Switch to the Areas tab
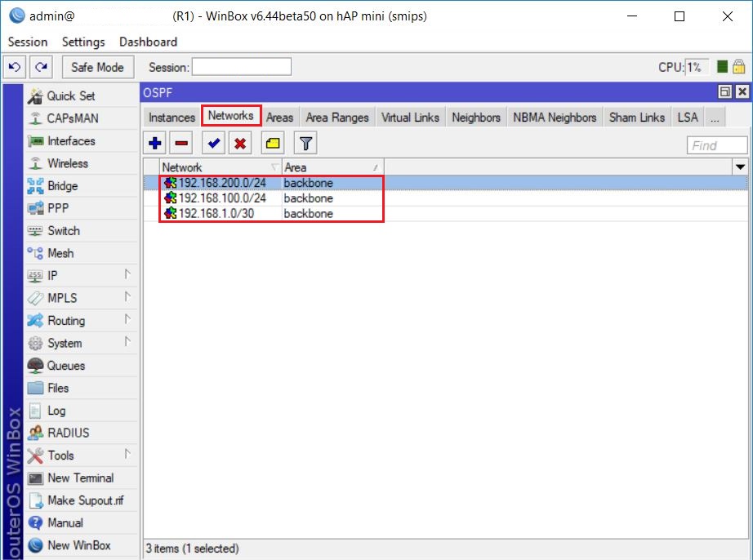Viewport: 753px width, 560px height. [279, 118]
